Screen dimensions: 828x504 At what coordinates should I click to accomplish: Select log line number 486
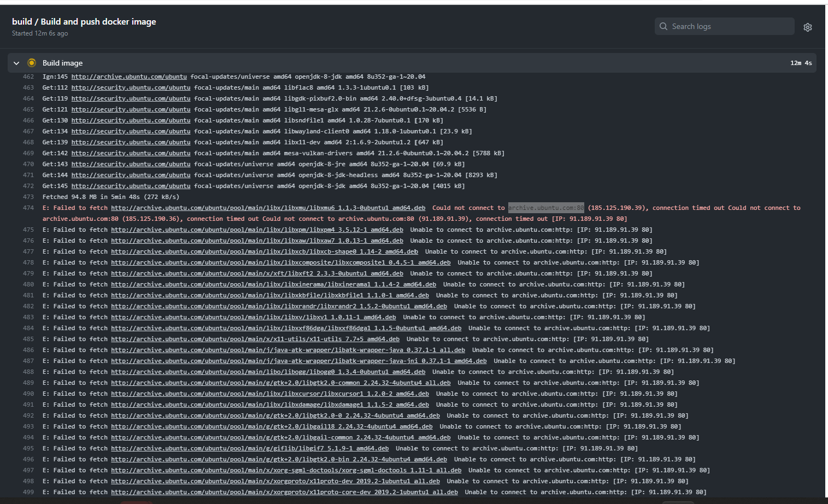coord(28,350)
